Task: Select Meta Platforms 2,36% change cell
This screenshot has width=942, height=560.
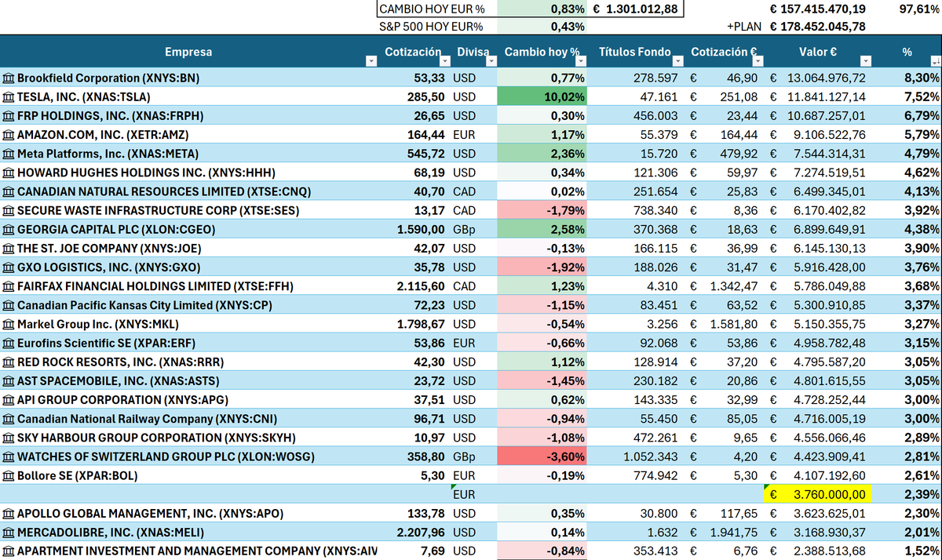Action: [542, 154]
